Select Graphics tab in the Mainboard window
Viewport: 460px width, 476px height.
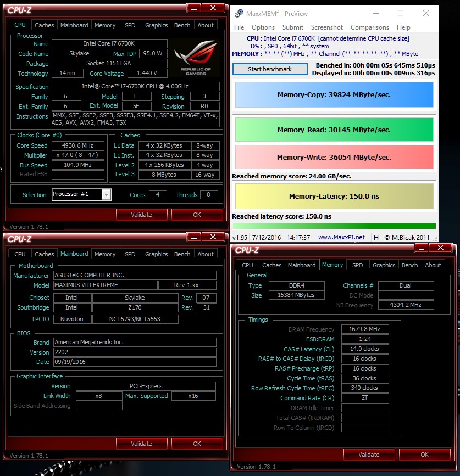(157, 254)
